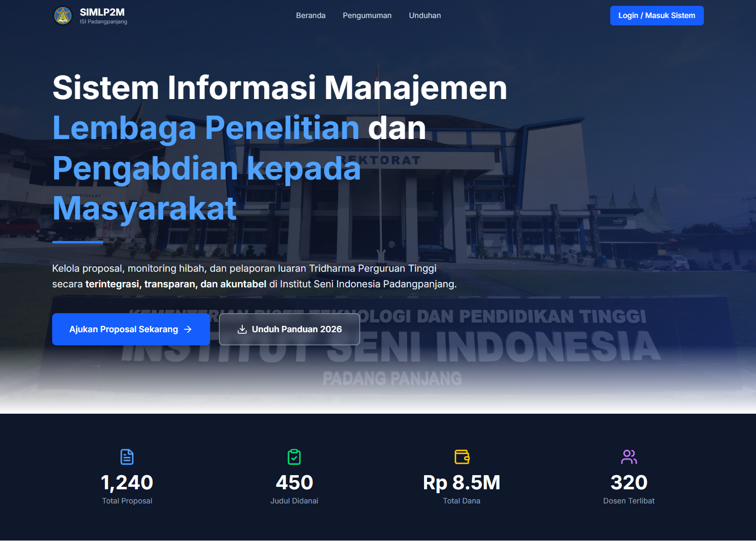Click the 320 lecturers involved number
This screenshot has height=541, width=756.
pos(629,482)
